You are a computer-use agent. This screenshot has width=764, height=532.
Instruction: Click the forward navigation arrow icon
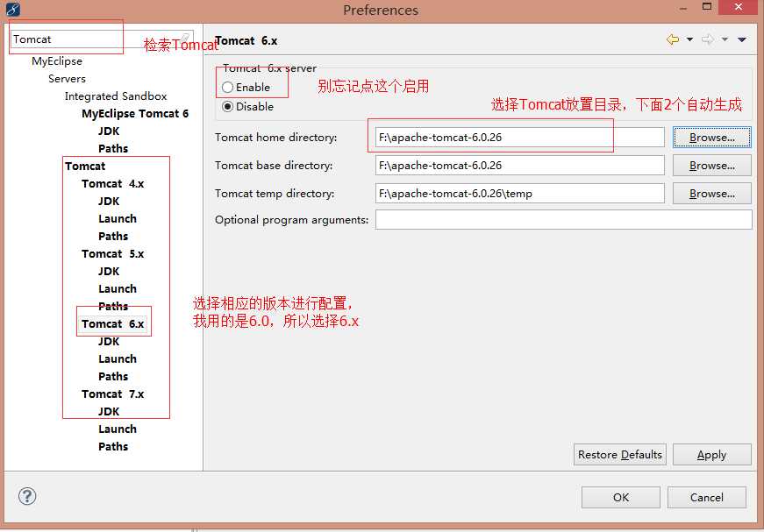[x=708, y=39]
